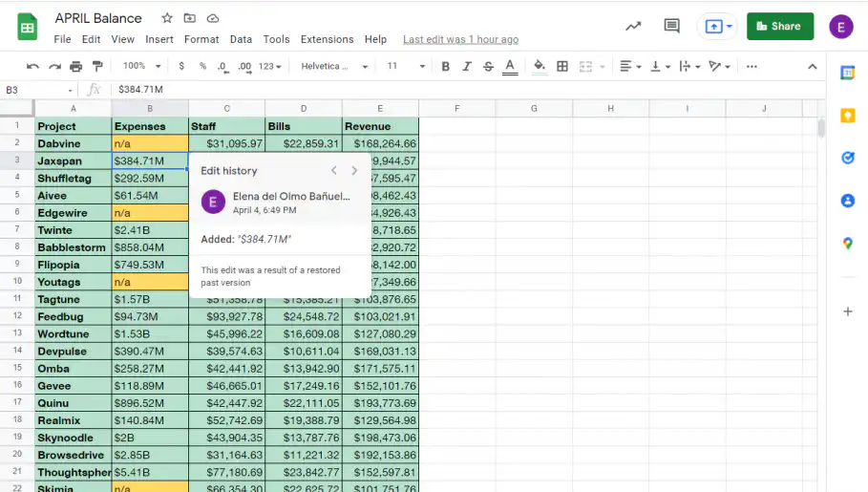Open the View menu
The width and height of the screenshot is (868, 492).
pyautogui.click(x=122, y=39)
